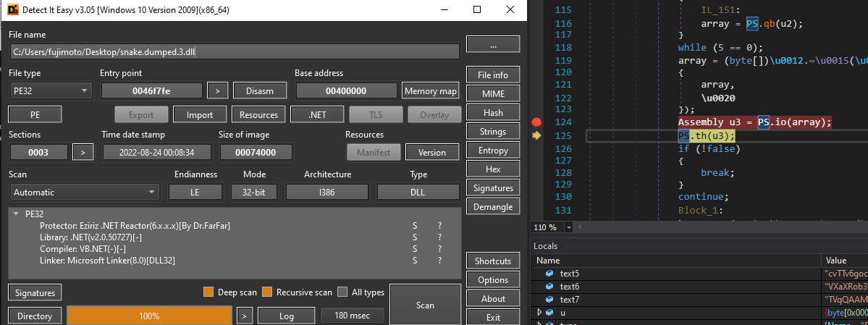Viewport: 868px width, 325px height.
Task: Collapse the PE32 results tree node
Action: (16, 214)
